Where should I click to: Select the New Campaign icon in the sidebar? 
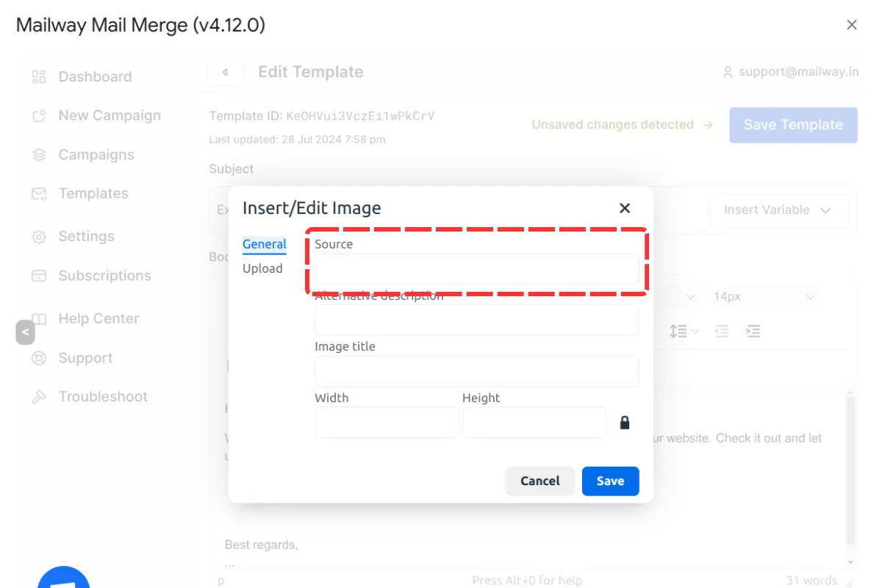(x=38, y=115)
